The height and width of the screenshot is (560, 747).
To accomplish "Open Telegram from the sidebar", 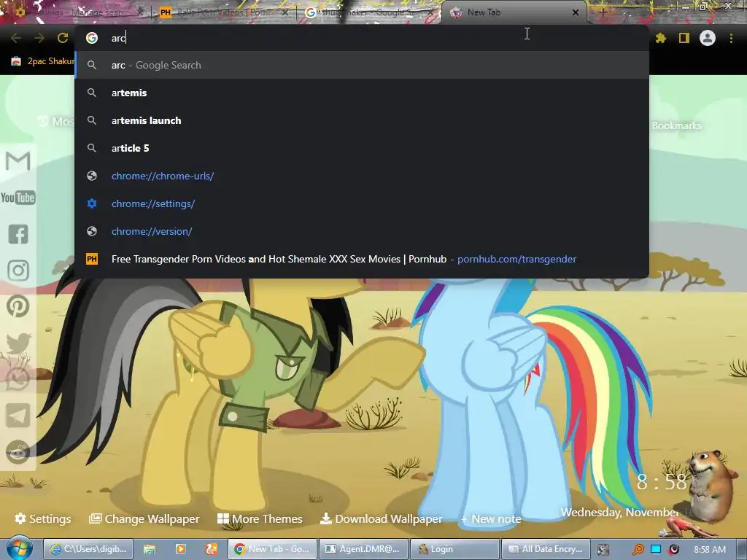I will (18, 416).
